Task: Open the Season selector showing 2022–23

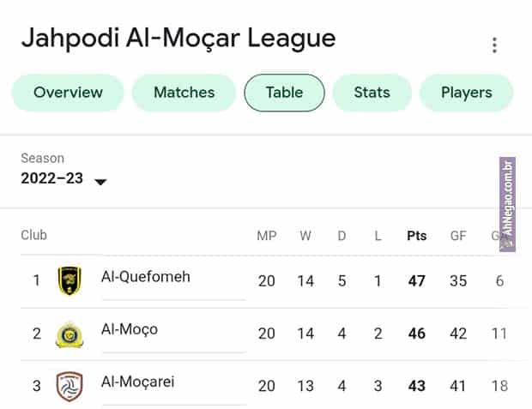Action: click(x=53, y=180)
